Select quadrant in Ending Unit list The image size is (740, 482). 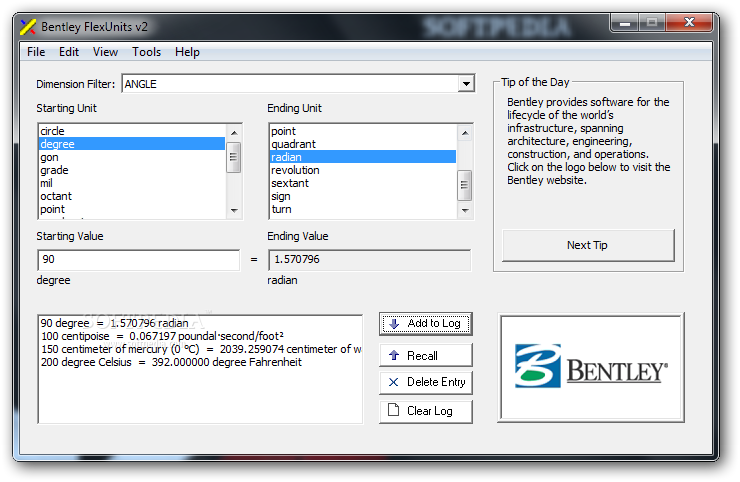(x=363, y=144)
